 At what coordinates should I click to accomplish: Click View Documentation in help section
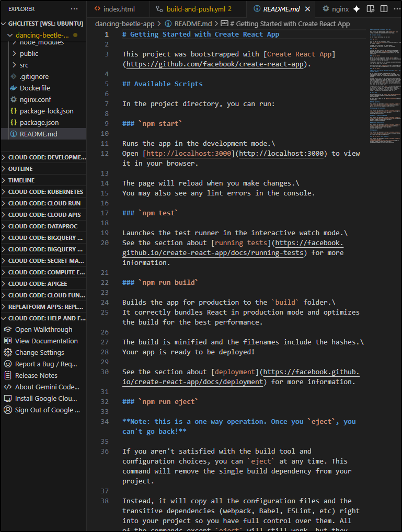46,341
